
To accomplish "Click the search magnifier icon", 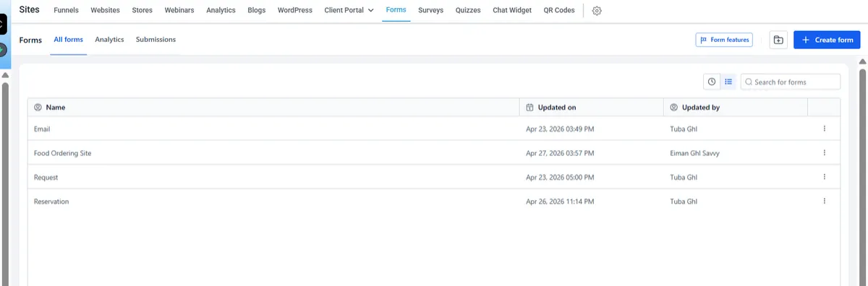I will pos(749,82).
